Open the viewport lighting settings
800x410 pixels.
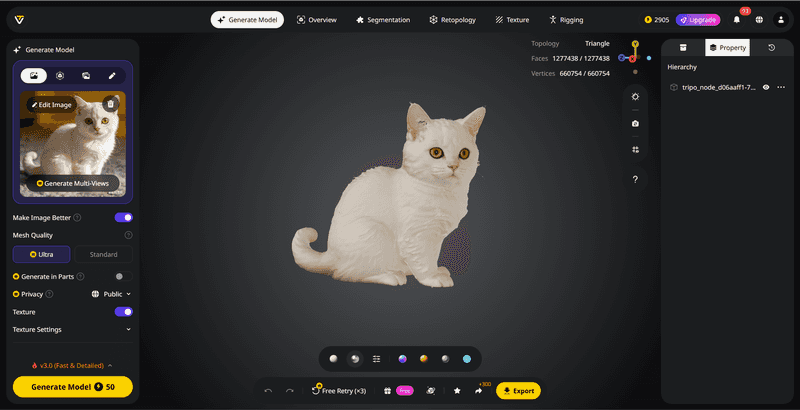[635, 96]
